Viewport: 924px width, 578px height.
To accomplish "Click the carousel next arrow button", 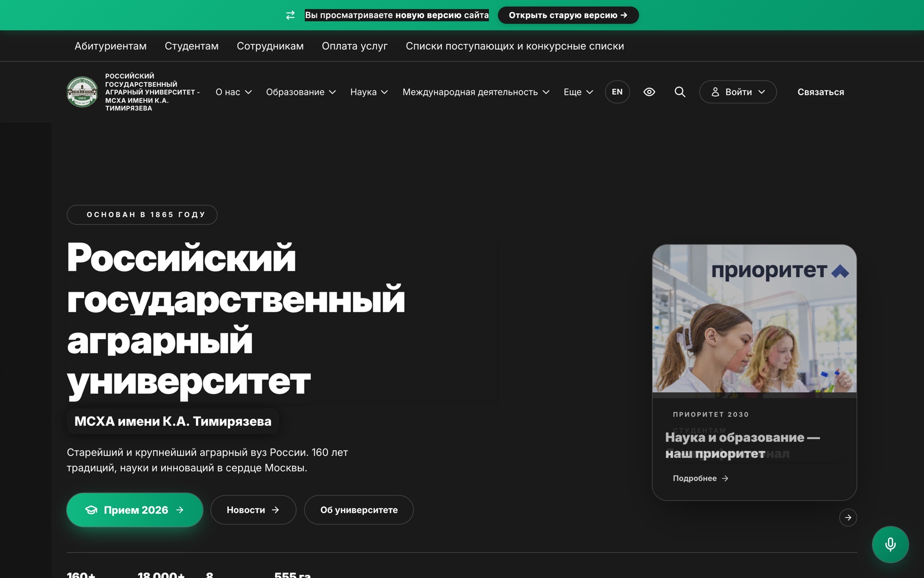I will (848, 517).
